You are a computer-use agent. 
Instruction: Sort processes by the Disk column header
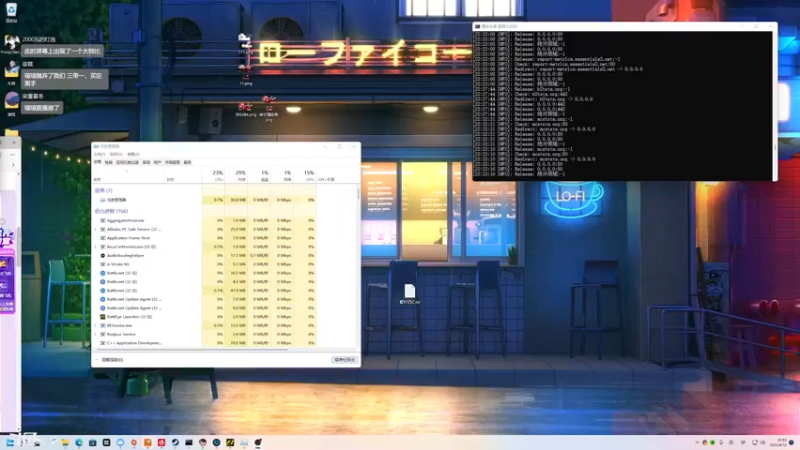(x=259, y=176)
